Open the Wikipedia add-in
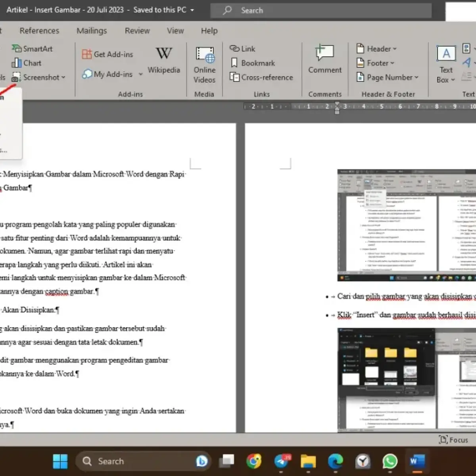 click(x=164, y=59)
